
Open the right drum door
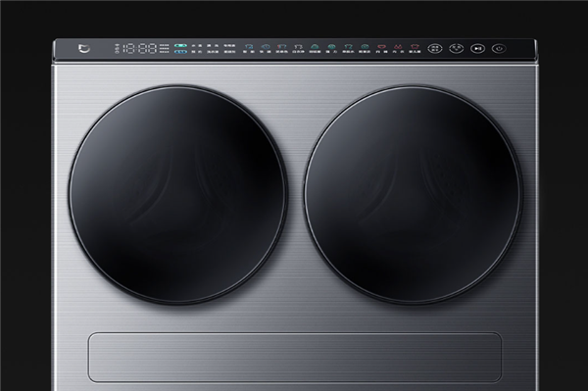(413, 195)
